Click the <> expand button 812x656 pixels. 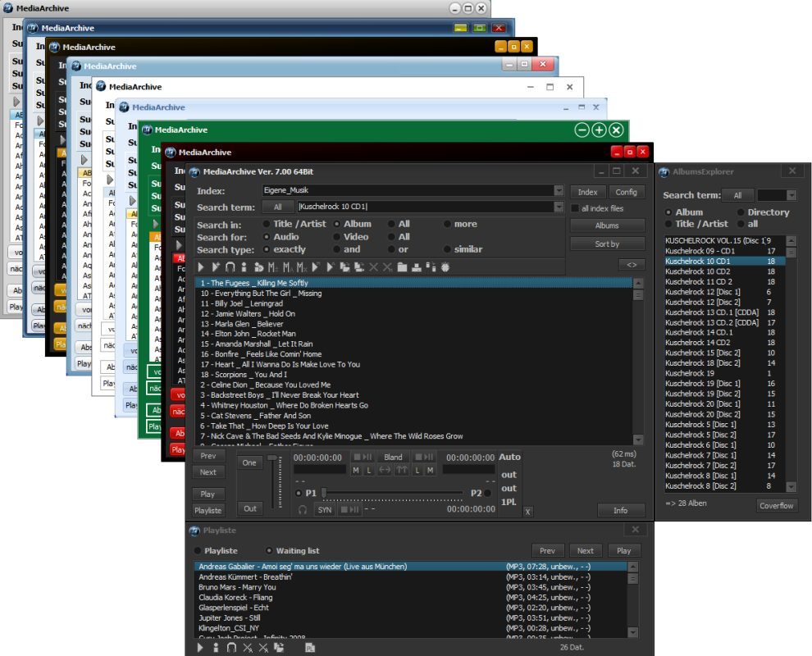(632, 265)
